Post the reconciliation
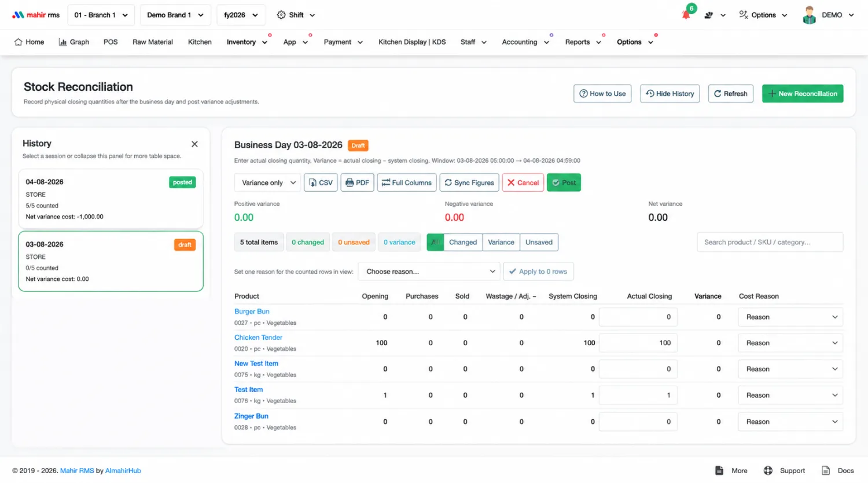Viewport: 868px width, 483px height. coord(564,182)
